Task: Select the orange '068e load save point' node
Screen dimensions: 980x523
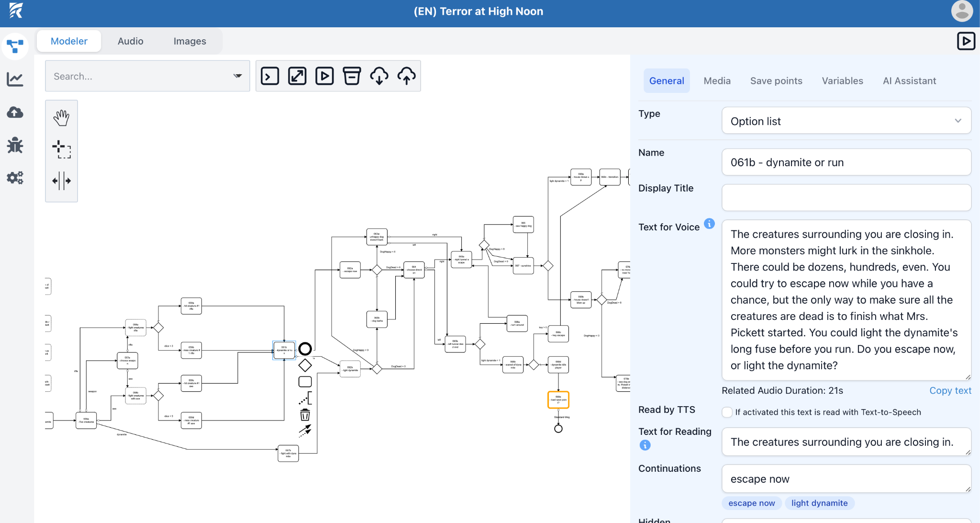Action: coord(558,400)
